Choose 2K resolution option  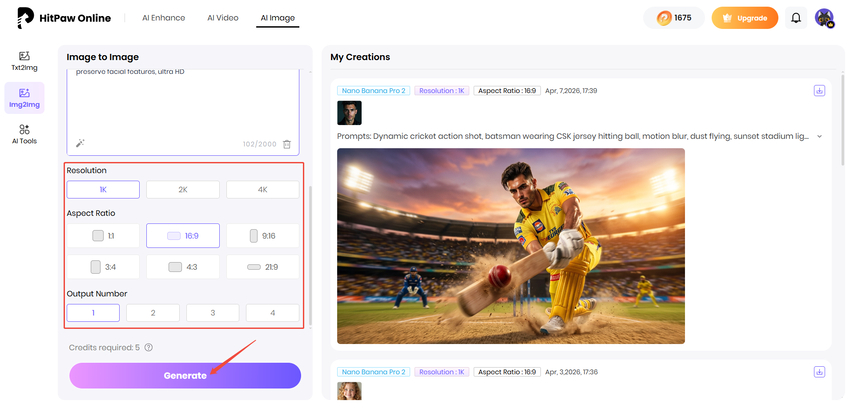click(x=182, y=189)
